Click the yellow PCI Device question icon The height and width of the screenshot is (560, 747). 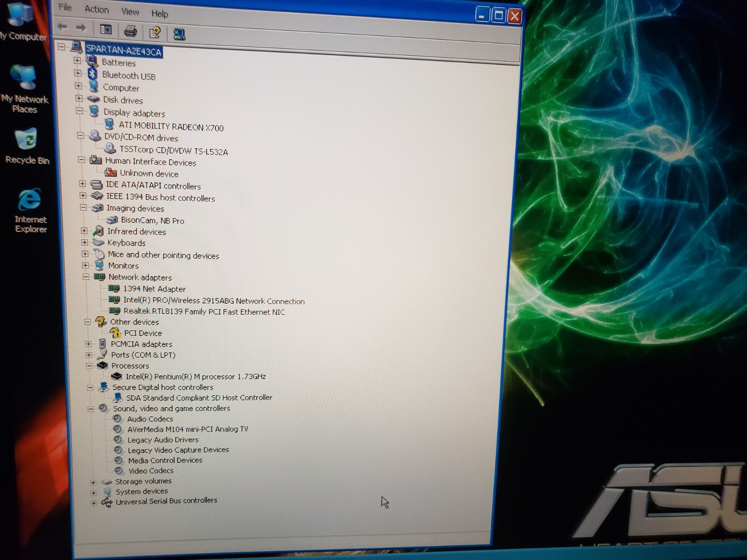[x=115, y=332]
